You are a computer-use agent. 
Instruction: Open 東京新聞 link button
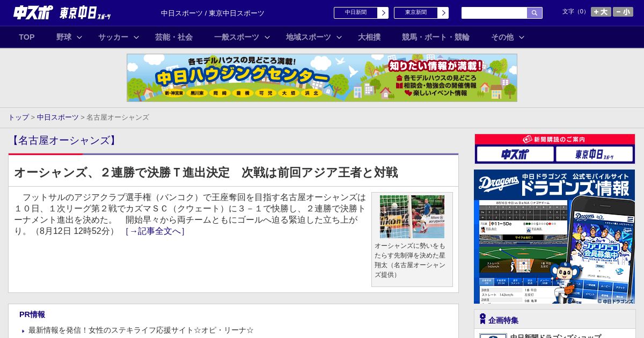coord(416,13)
